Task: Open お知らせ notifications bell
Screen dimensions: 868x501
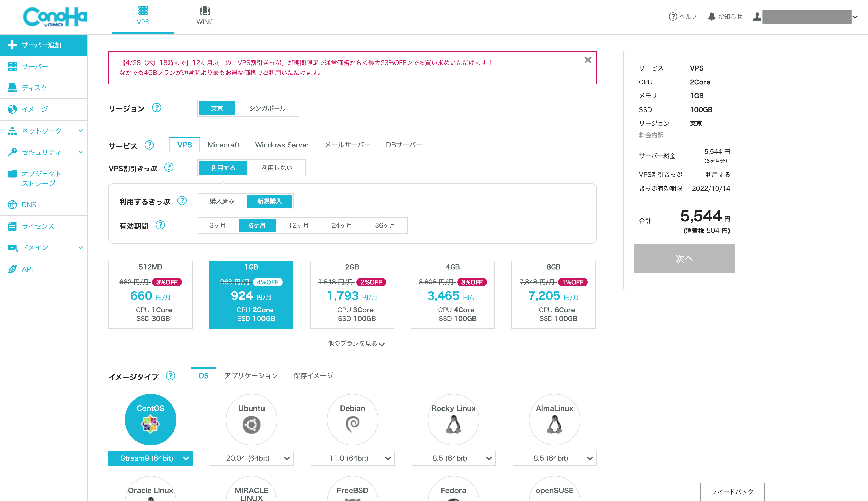Action: [725, 17]
